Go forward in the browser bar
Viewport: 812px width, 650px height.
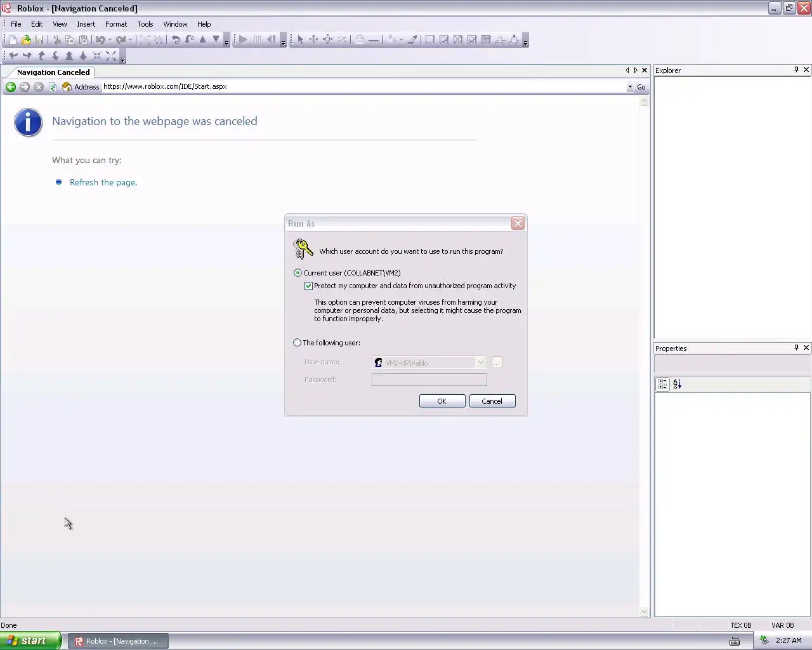point(25,87)
